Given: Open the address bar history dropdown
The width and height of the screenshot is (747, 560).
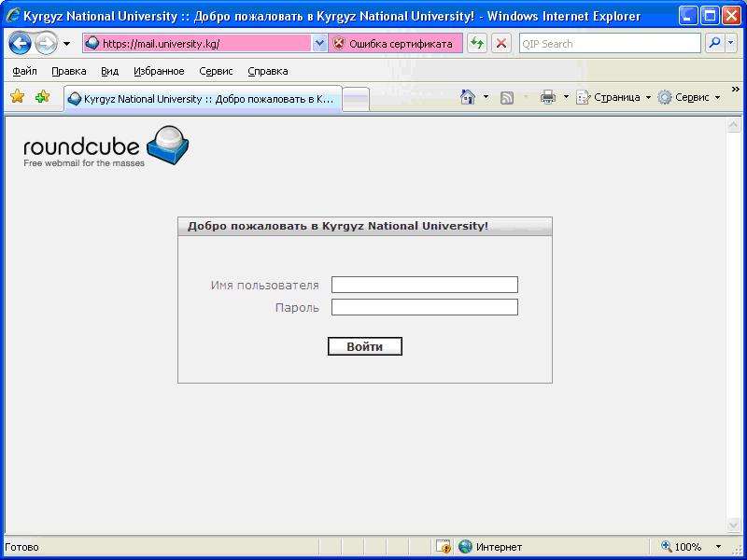Looking at the screenshot, I should pos(319,44).
